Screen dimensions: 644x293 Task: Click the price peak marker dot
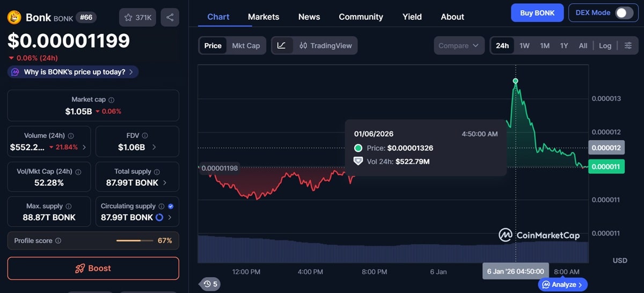pyautogui.click(x=515, y=81)
